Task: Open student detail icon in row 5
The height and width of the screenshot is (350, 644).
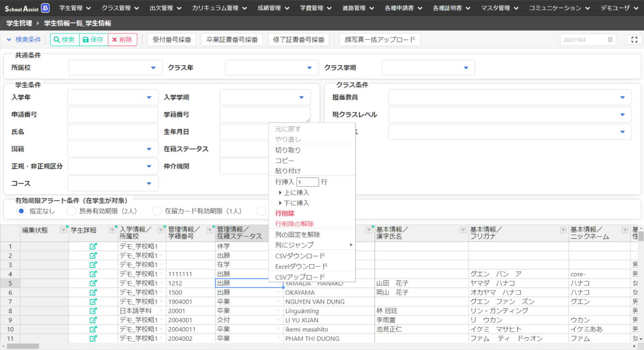Action: (x=93, y=283)
